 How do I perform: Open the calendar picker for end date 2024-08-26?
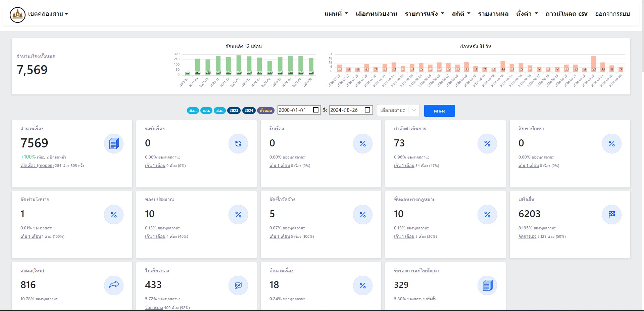pyautogui.click(x=367, y=110)
